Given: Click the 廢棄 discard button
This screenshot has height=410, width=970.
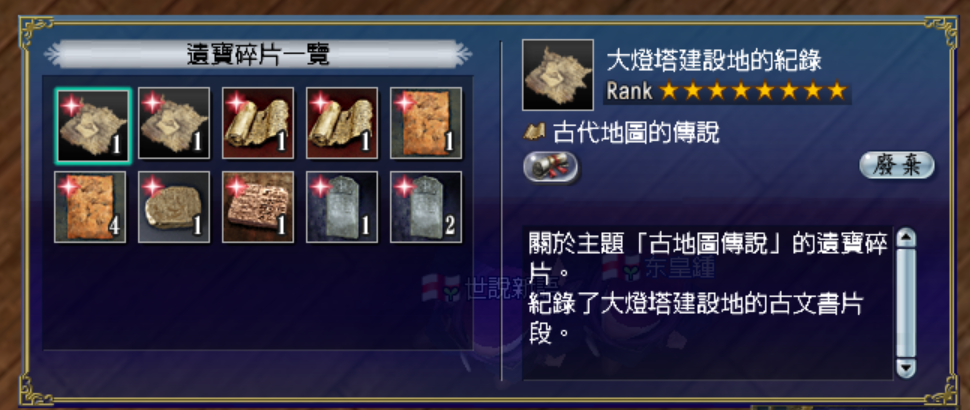Looking at the screenshot, I should [897, 166].
